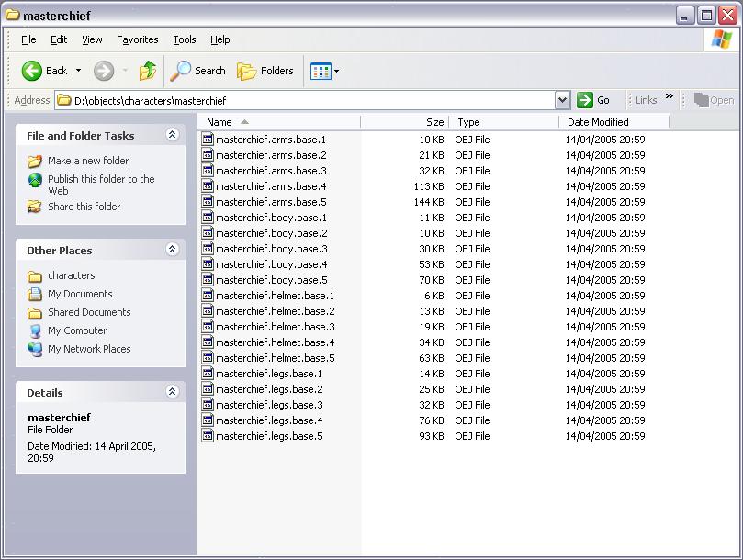Click the Forward arrow icon
The height and width of the screenshot is (560, 743).
coord(103,71)
